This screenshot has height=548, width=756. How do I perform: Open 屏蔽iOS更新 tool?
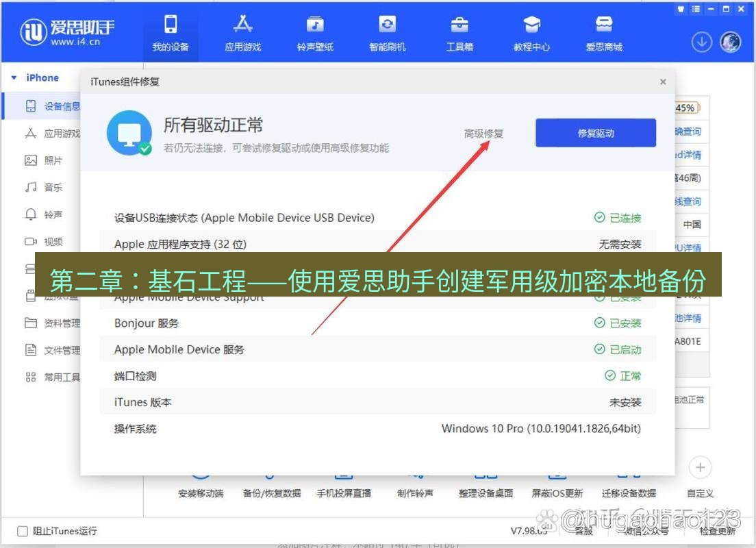557,493
